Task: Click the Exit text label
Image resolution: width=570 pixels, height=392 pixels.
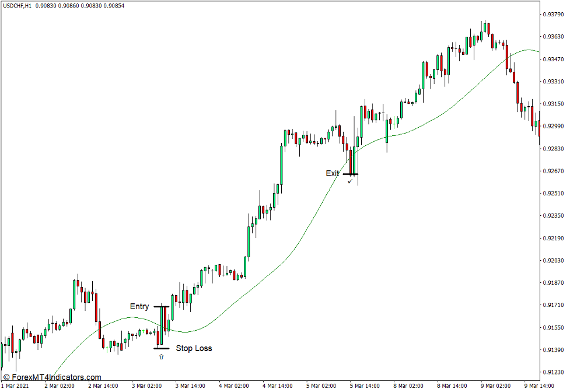Action: click(333, 173)
